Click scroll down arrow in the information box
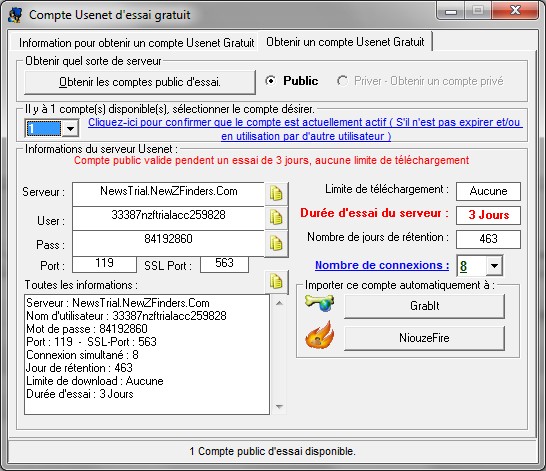The width and height of the screenshot is (546, 471). 279,406
